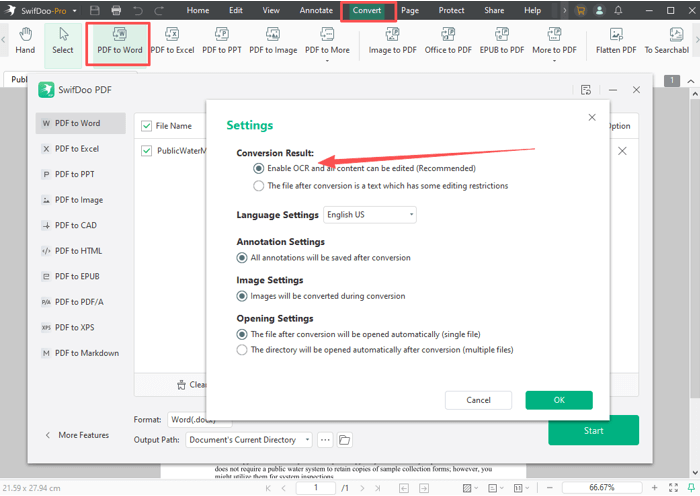
Task: Open the Page tab
Action: 410,10
